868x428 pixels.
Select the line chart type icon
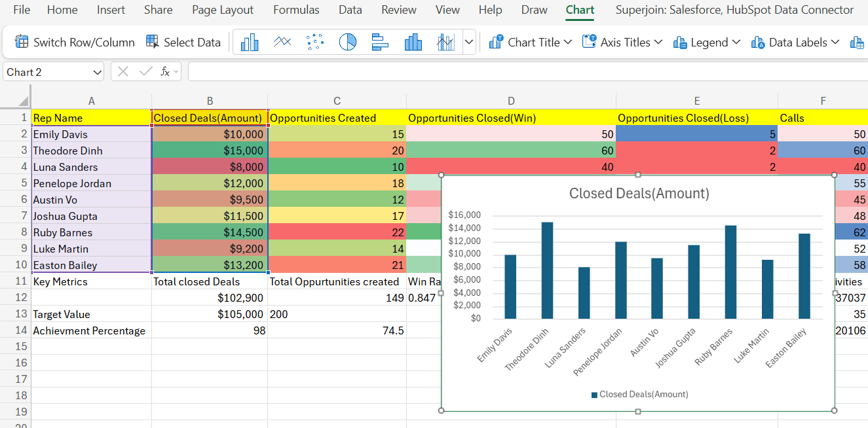[x=282, y=43]
